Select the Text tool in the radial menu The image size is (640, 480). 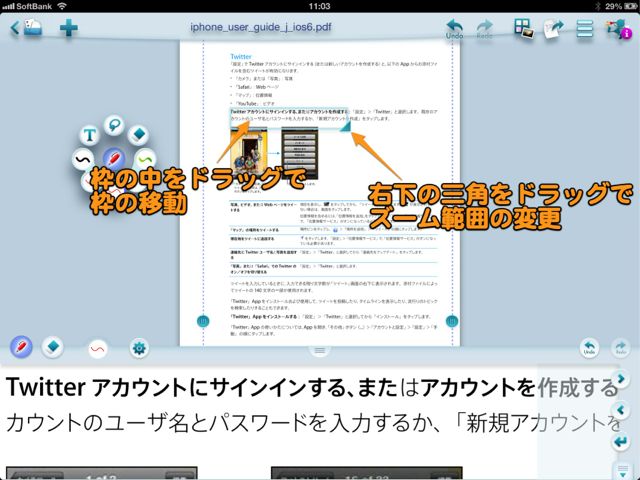(x=90, y=135)
